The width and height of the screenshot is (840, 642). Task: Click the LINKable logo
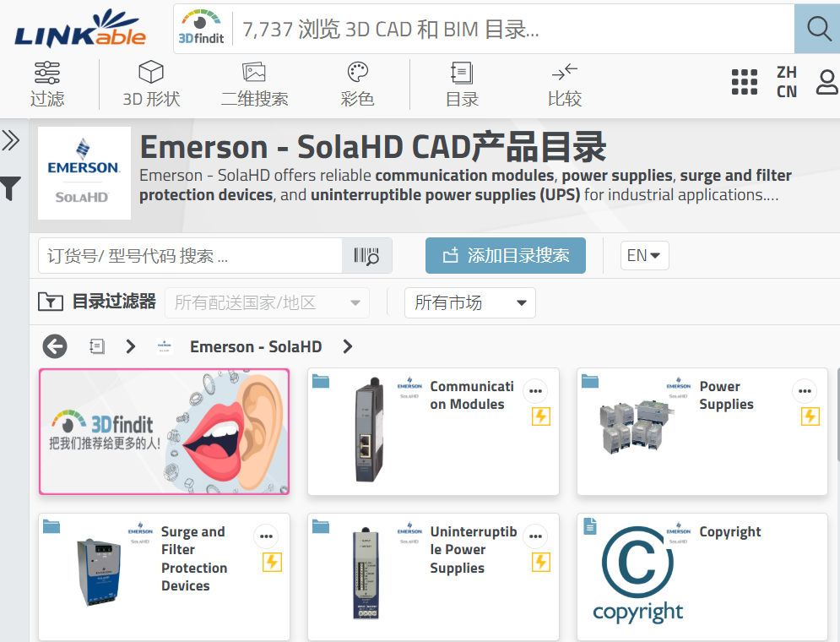[80, 29]
